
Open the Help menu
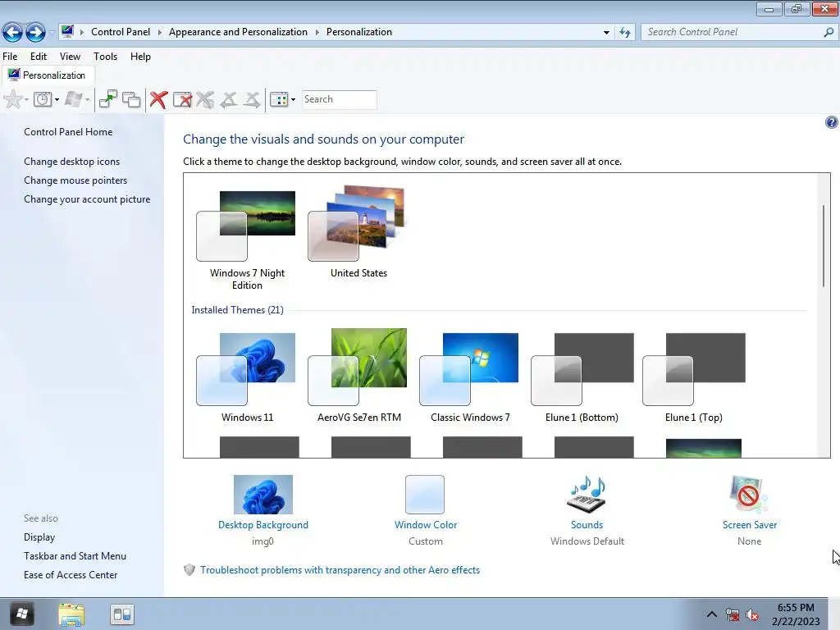[140, 57]
